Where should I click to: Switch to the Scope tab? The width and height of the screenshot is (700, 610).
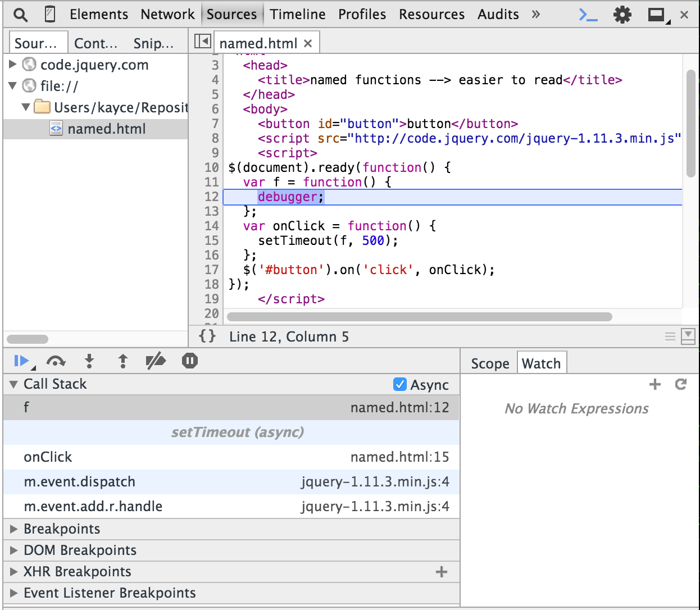click(490, 363)
